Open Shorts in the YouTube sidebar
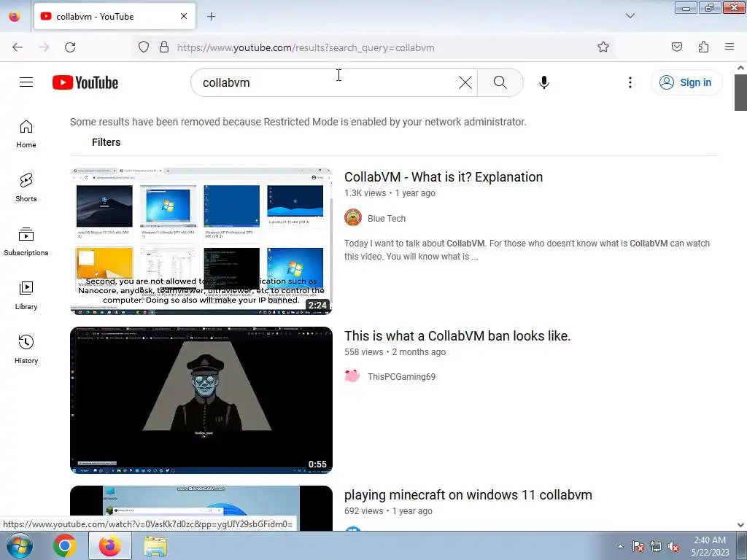 pos(26,187)
